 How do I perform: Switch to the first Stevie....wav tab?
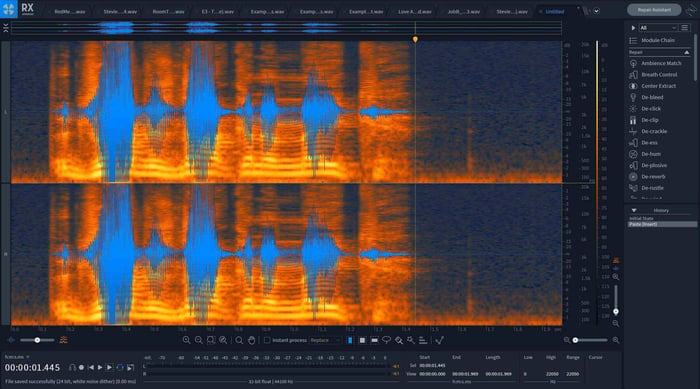pos(120,12)
